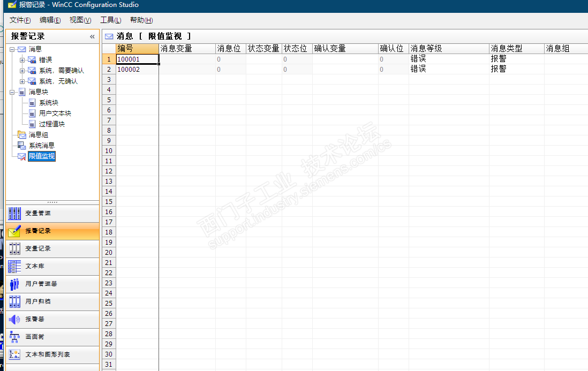Click the 确认变量 column header
This screenshot has width=588, height=371.
(345, 49)
